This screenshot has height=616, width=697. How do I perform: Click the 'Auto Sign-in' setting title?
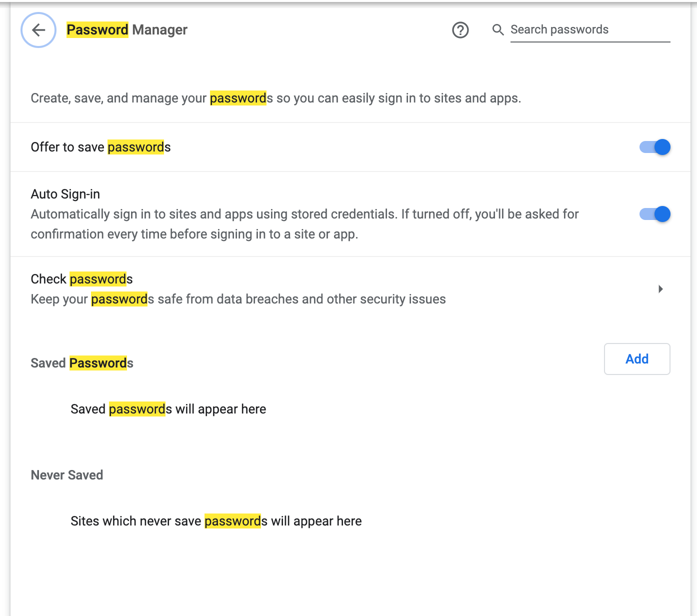tap(65, 194)
